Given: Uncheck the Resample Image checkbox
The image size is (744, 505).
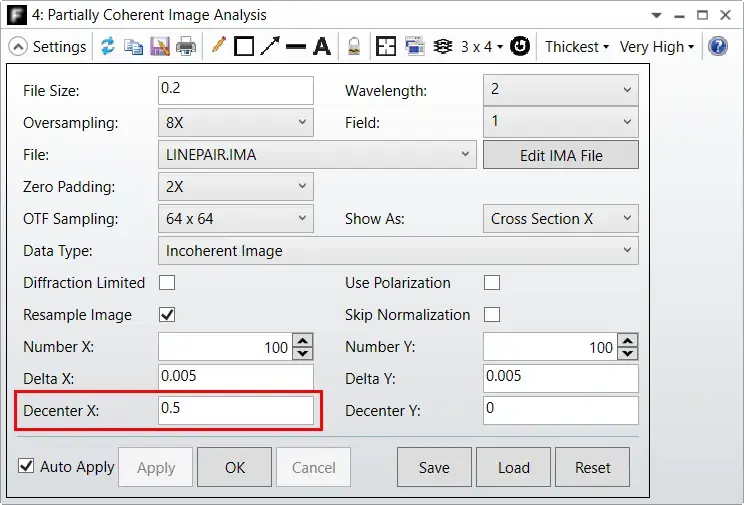Looking at the screenshot, I should (167, 315).
